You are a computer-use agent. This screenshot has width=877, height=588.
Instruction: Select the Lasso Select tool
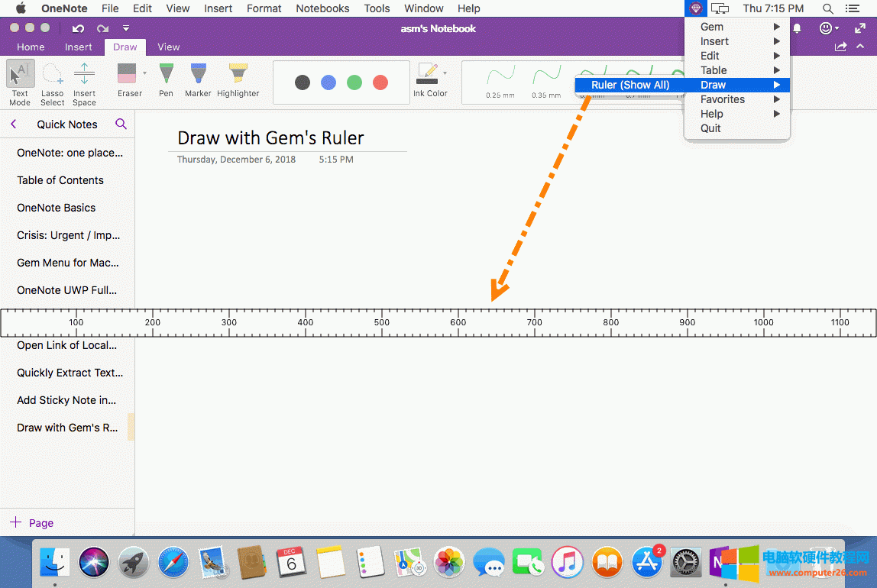pyautogui.click(x=53, y=82)
